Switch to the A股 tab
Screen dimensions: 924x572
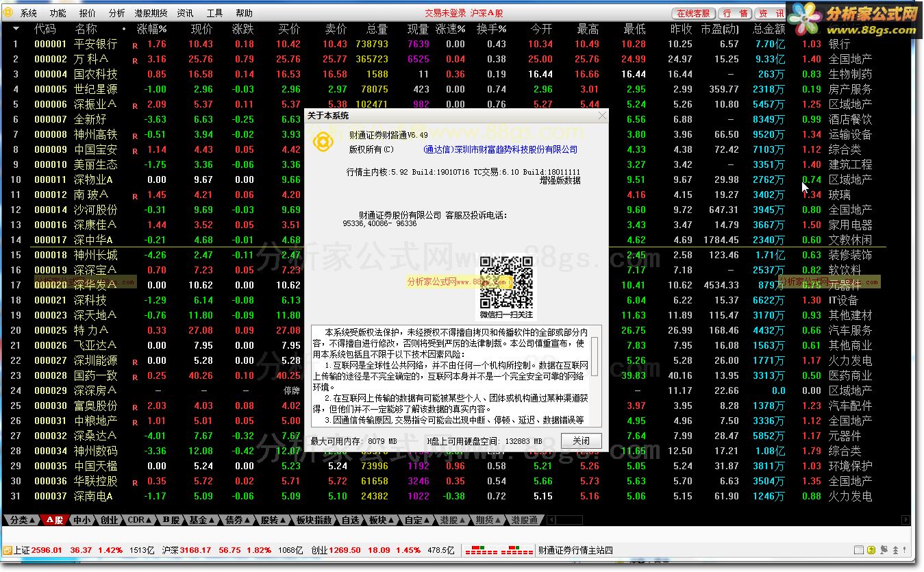pos(55,520)
